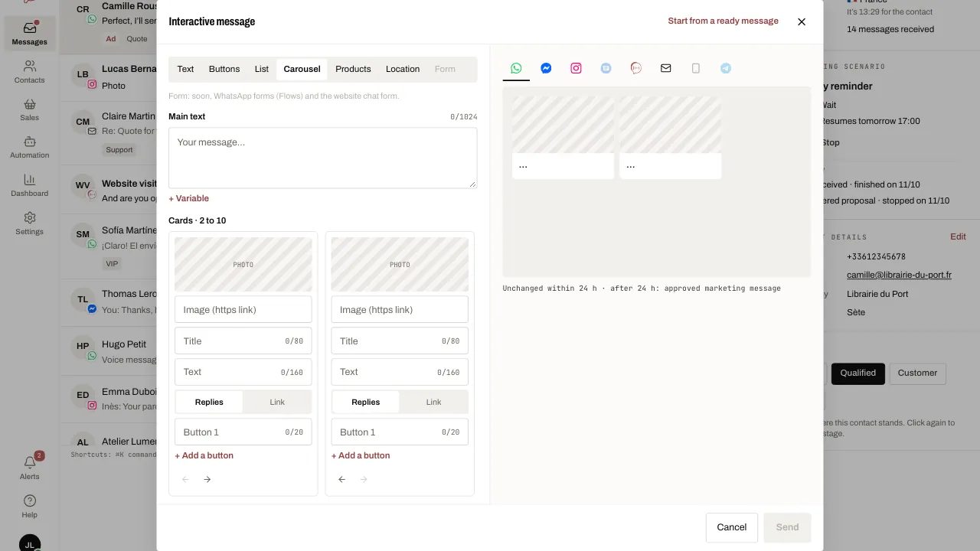Open Settings in the sidebar

pos(30,223)
